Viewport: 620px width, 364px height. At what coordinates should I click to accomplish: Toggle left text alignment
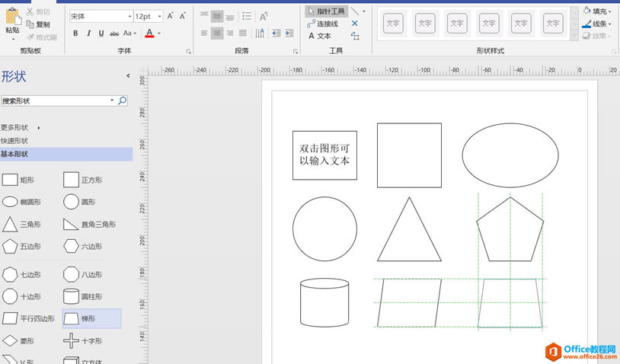(x=204, y=34)
